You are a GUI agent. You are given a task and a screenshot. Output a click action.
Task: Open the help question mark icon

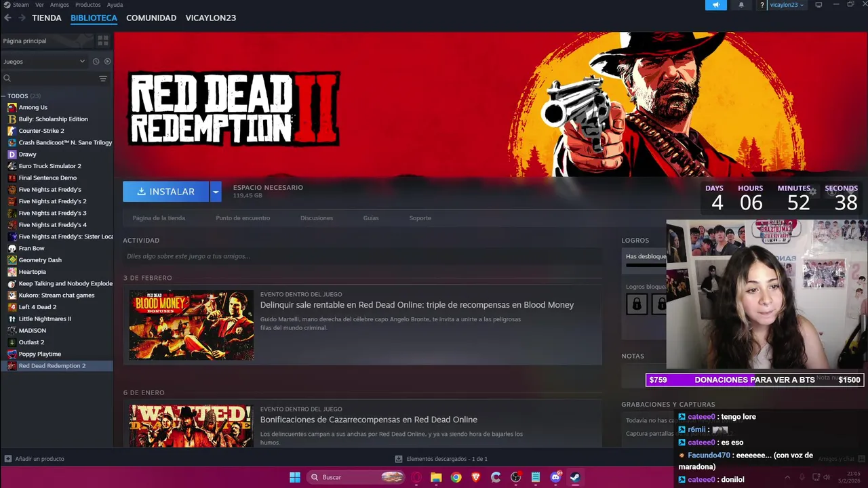tap(762, 5)
